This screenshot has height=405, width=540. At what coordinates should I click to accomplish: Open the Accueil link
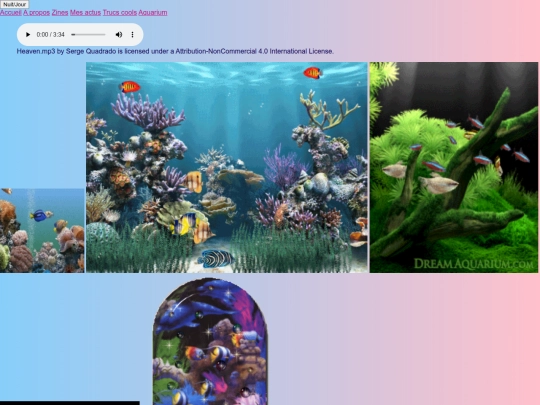[x=11, y=12]
